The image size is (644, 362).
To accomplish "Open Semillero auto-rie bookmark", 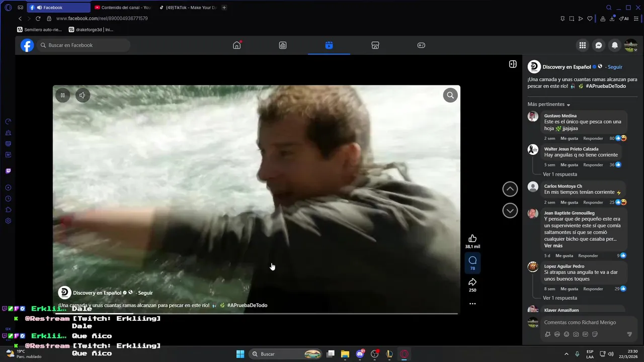I will pyautogui.click(x=39, y=30).
